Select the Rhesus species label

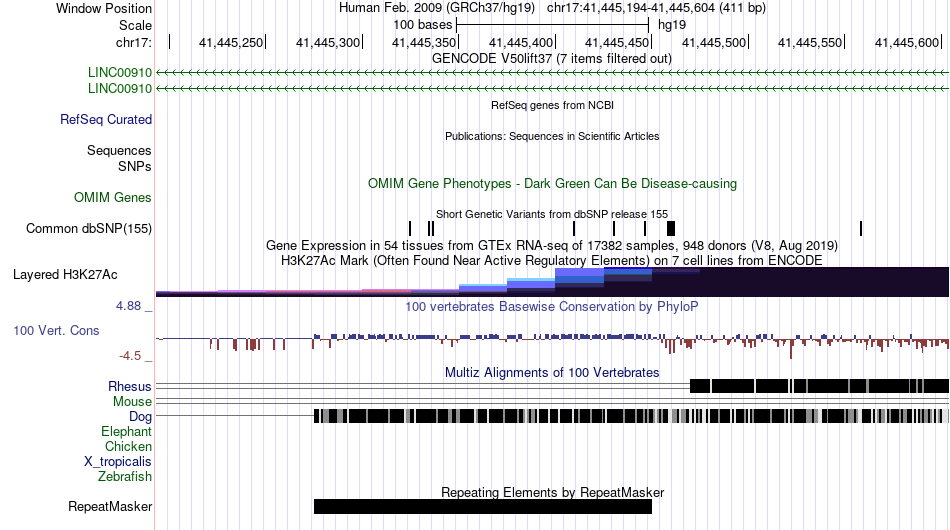click(x=130, y=386)
